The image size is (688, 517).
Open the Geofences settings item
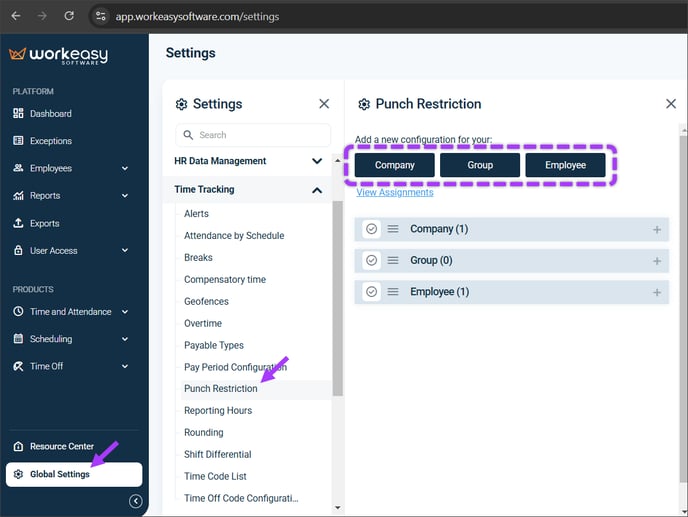point(206,302)
